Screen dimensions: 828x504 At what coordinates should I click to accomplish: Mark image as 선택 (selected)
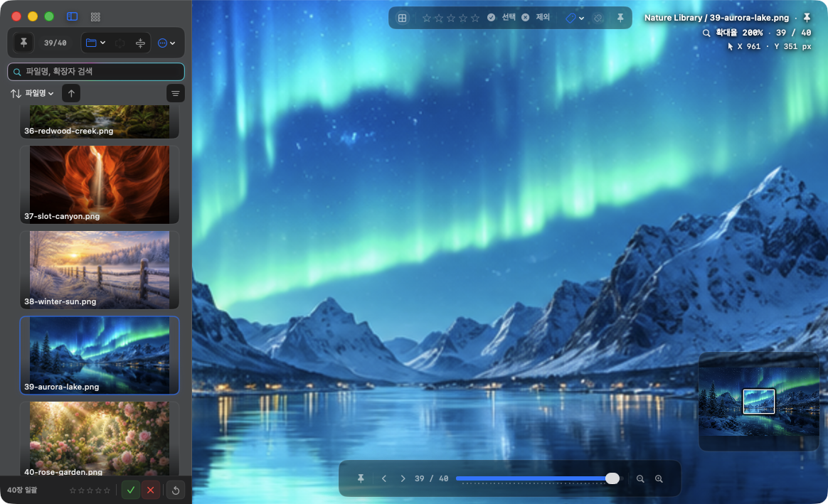coord(501,17)
